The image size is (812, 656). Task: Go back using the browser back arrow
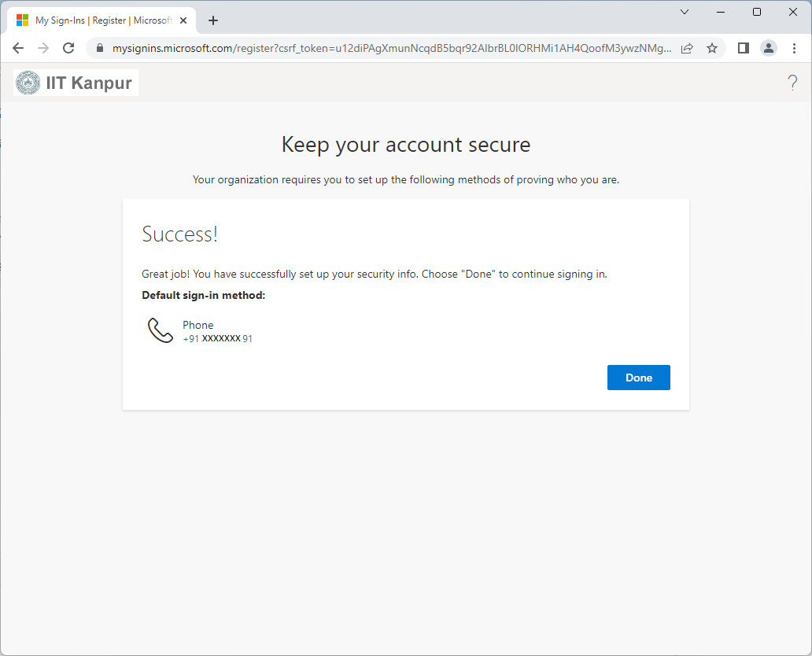pyautogui.click(x=18, y=48)
